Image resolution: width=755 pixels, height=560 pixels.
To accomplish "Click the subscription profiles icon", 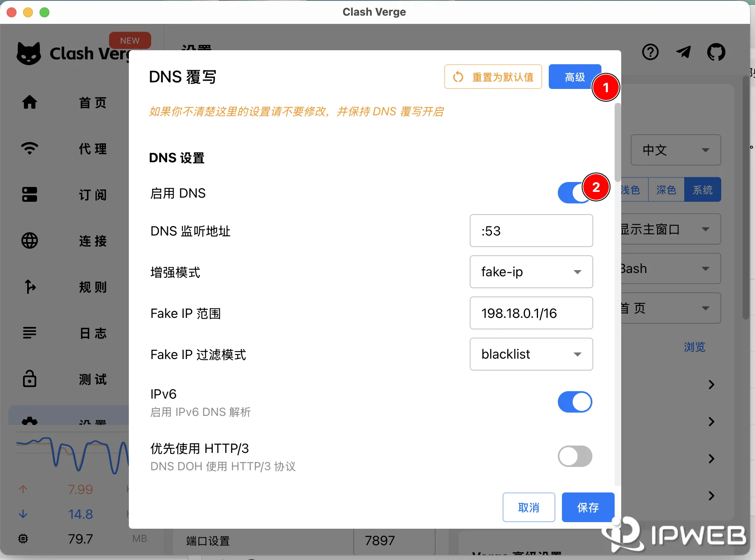I will click(x=30, y=194).
